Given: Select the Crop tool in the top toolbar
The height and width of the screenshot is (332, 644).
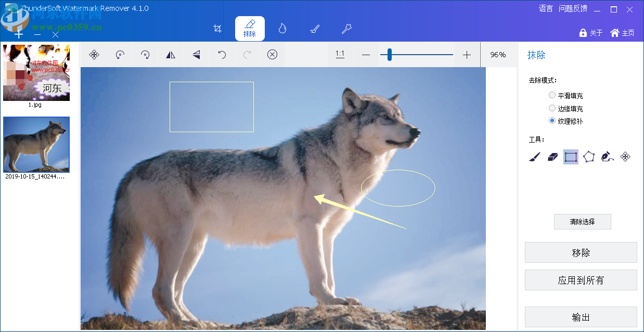Looking at the screenshot, I should 217,29.
